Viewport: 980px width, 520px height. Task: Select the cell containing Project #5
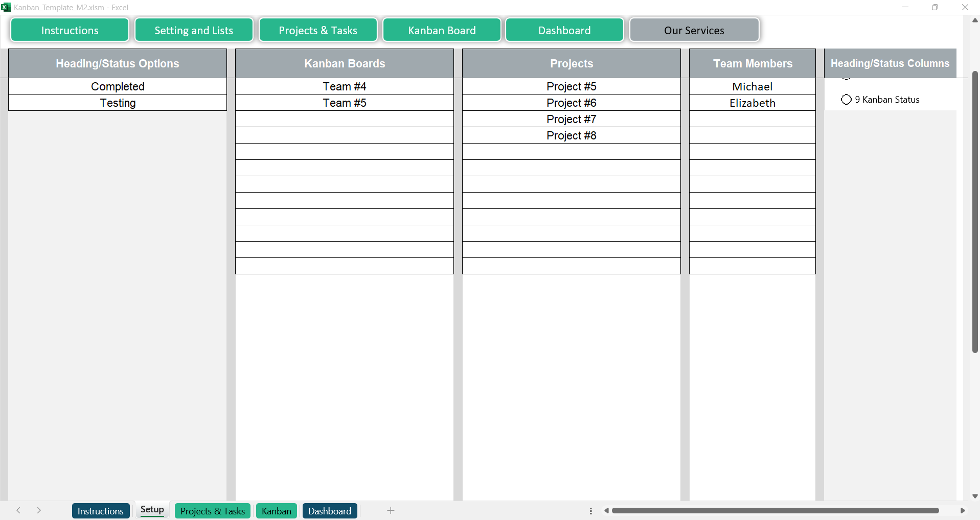tap(571, 86)
